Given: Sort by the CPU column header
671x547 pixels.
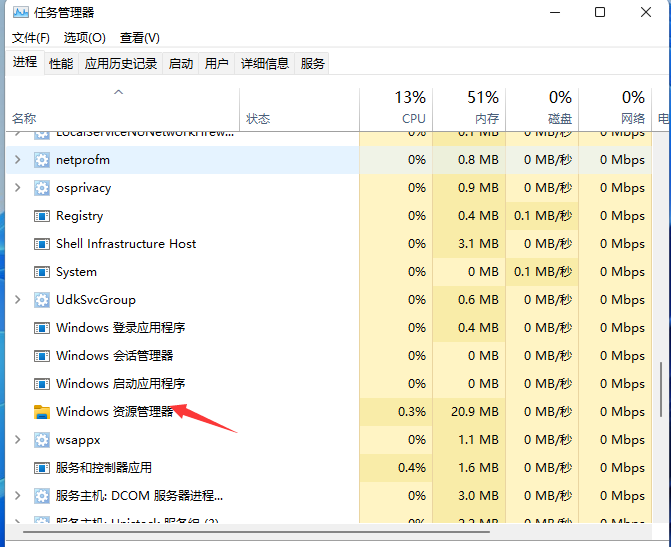Looking at the screenshot, I should coord(396,110).
